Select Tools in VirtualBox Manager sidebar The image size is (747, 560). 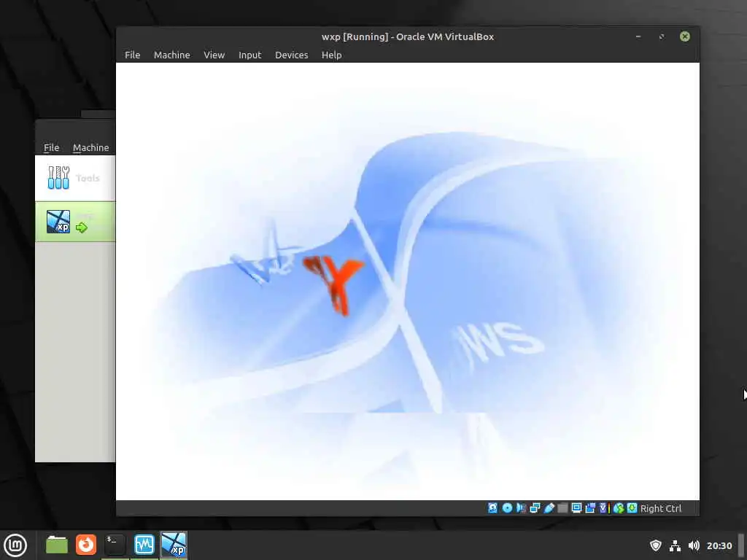[x=75, y=178]
